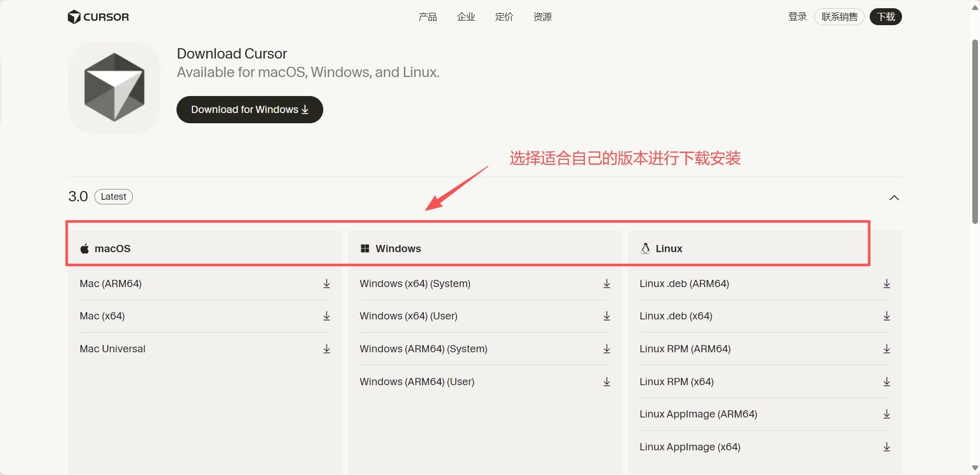Open the 资源 menu

tap(542, 17)
